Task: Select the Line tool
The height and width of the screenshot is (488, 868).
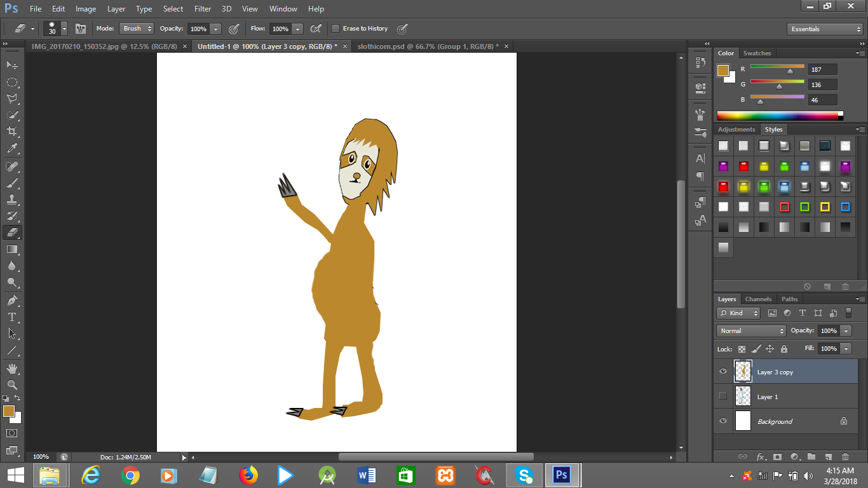Action: coord(12,350)
